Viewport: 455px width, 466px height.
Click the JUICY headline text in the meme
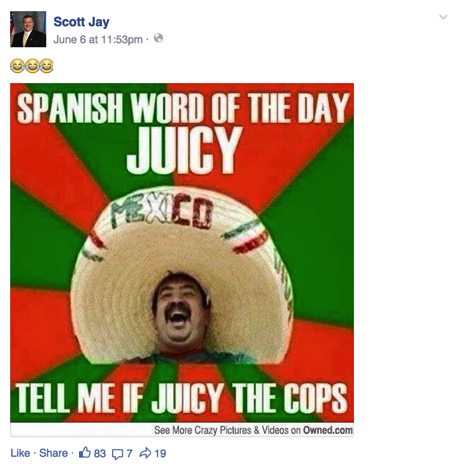(184, 150)
